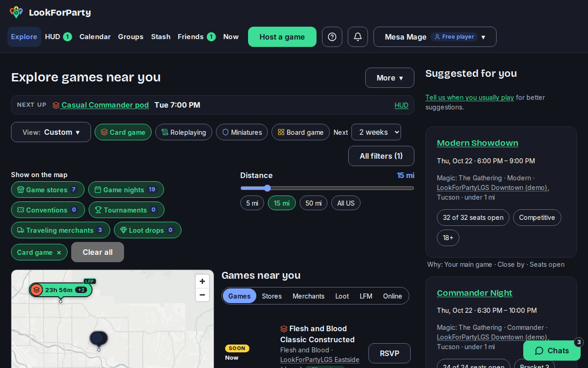
Task: Open the Commander Night suggestion link
Action: 475,293
